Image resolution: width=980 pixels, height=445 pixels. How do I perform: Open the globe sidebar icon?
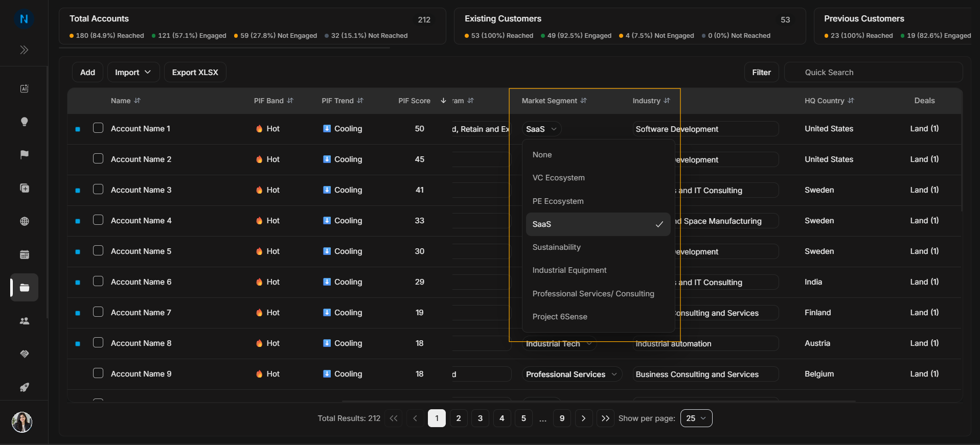click(24, 221)
